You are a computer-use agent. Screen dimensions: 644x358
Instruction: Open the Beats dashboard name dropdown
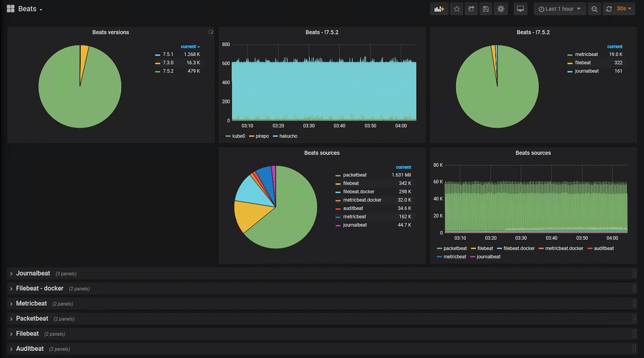(x=30, y=9)
